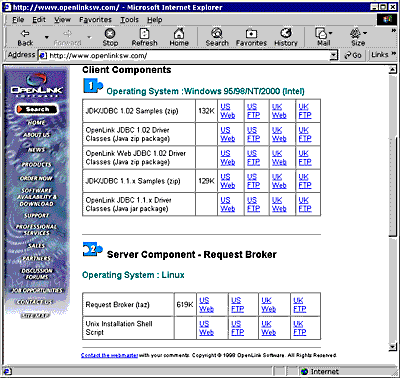Click UK Web for Unix Installation Shell Script

(269, 328)
